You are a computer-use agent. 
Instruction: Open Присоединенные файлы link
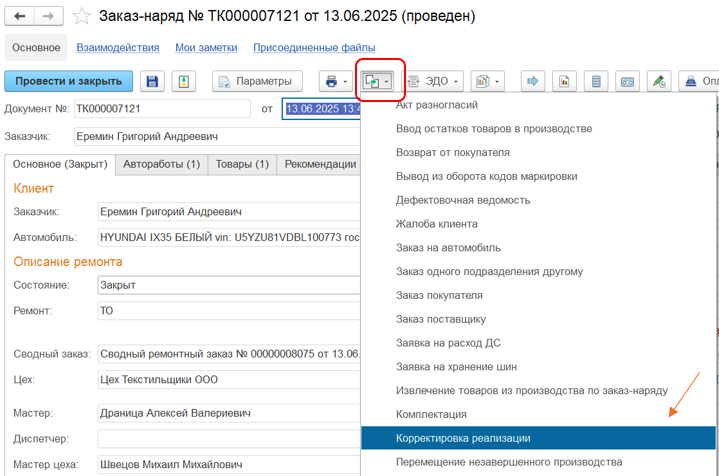point(314,48)
